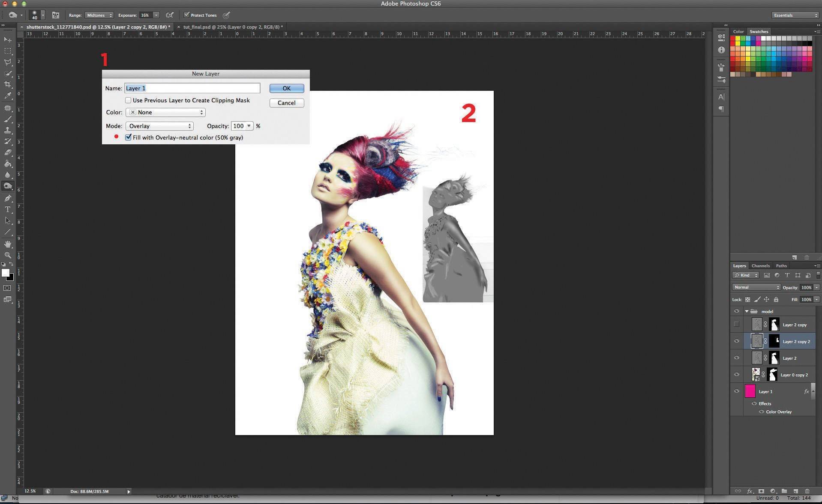Collapse the model layer group

(x=747, y=311)
